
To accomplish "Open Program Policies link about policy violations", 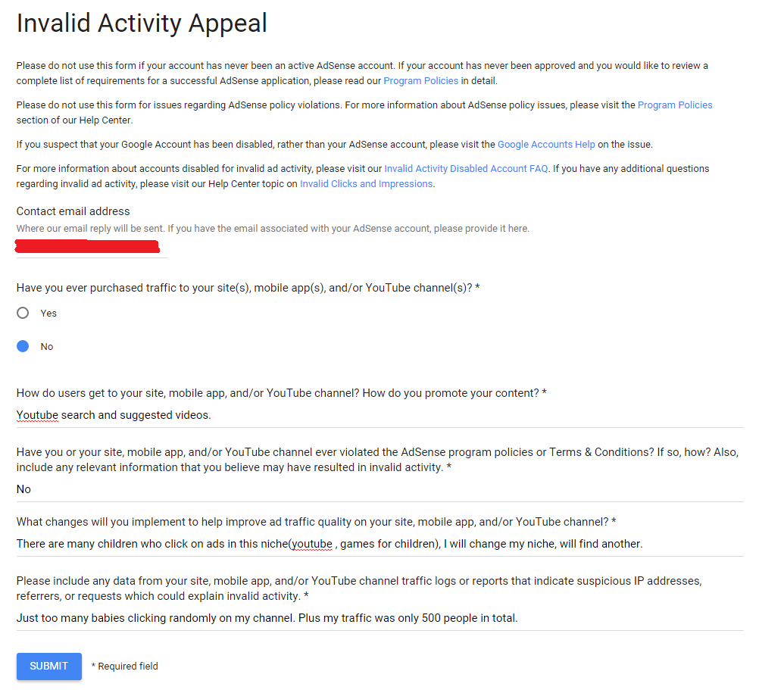I will point(674,105).
